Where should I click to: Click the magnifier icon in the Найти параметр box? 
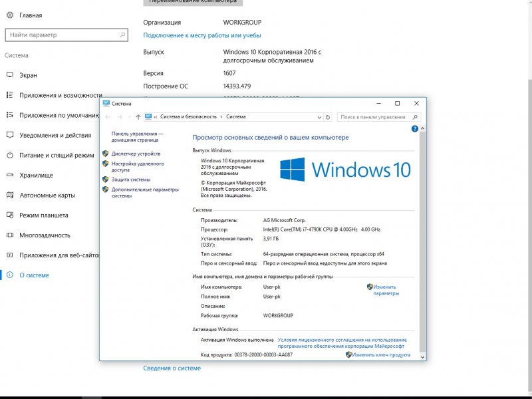tap(122, 35)
